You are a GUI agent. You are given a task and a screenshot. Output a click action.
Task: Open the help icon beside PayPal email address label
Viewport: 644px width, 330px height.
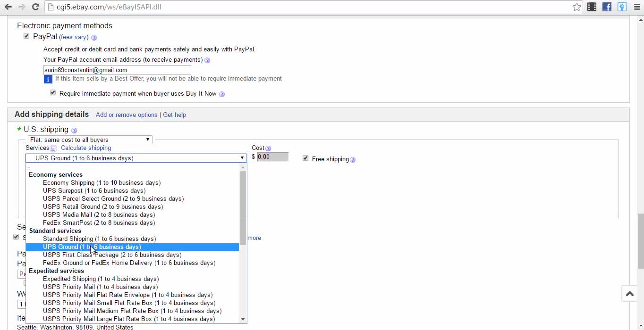click(x=207, y=60)
